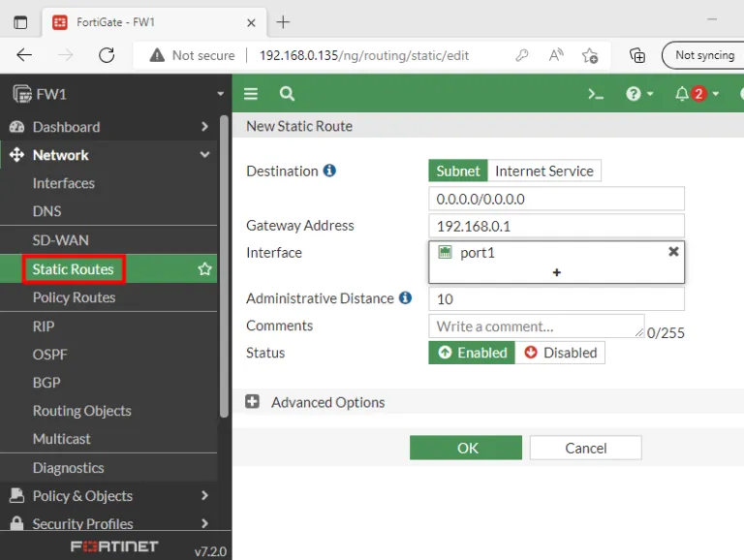Screen dimensions: 744x560
Task: Remove port1 using the X icon
Action: coord(673,252)
